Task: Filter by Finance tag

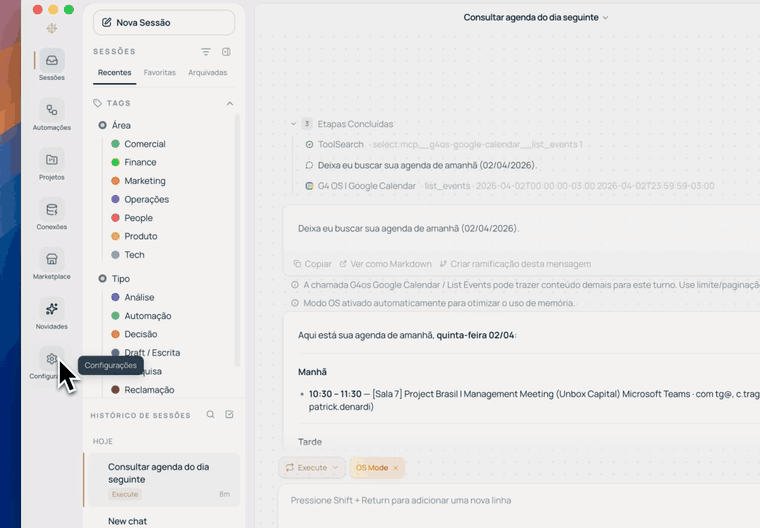Action: tap(134, 162)
